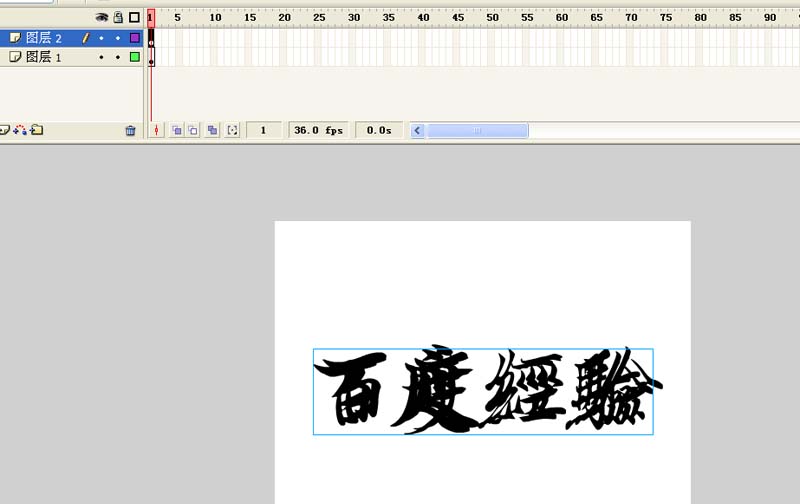Turn on edit multiple frames

(x=212, y=131)
